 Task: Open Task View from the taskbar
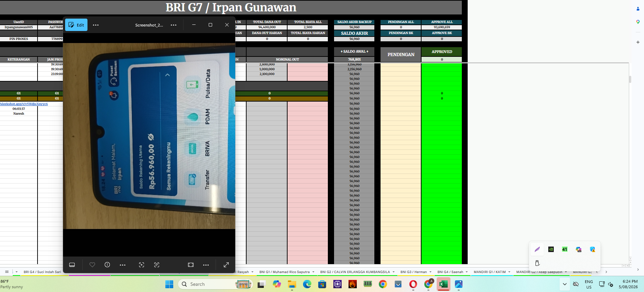[261, 284]
